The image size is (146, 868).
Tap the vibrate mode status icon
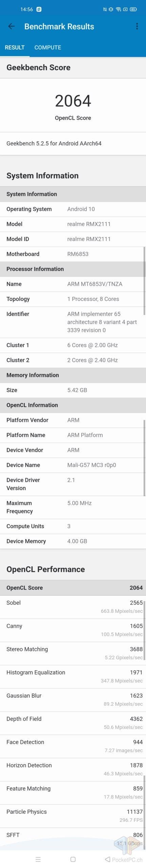(x=111, y=9)
